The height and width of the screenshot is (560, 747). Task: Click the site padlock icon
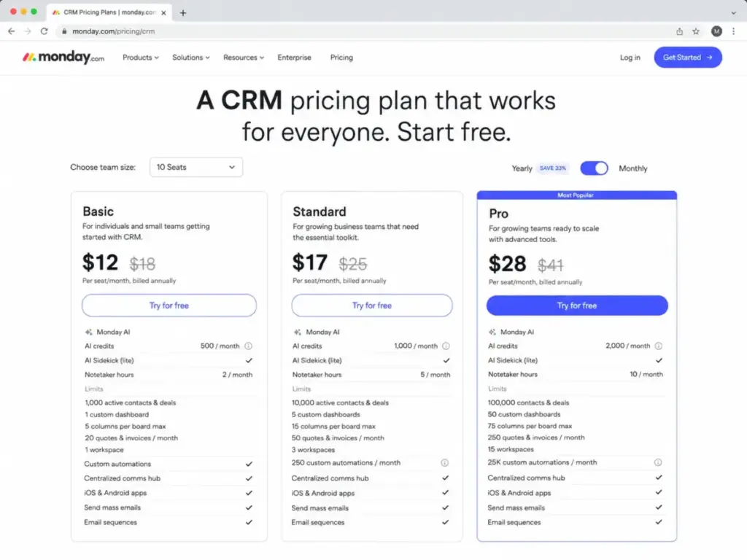click(x=64, y=31)
